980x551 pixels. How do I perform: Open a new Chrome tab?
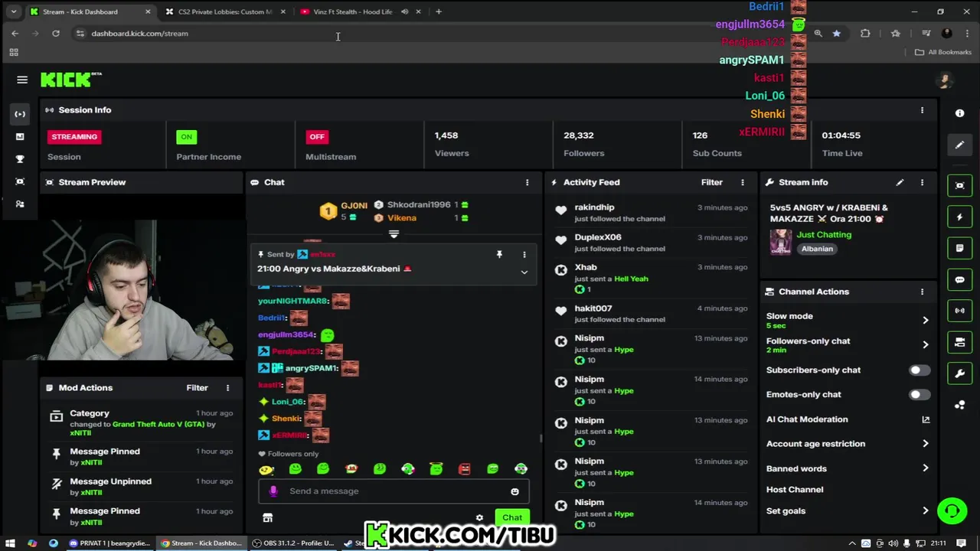pos(439,11)
